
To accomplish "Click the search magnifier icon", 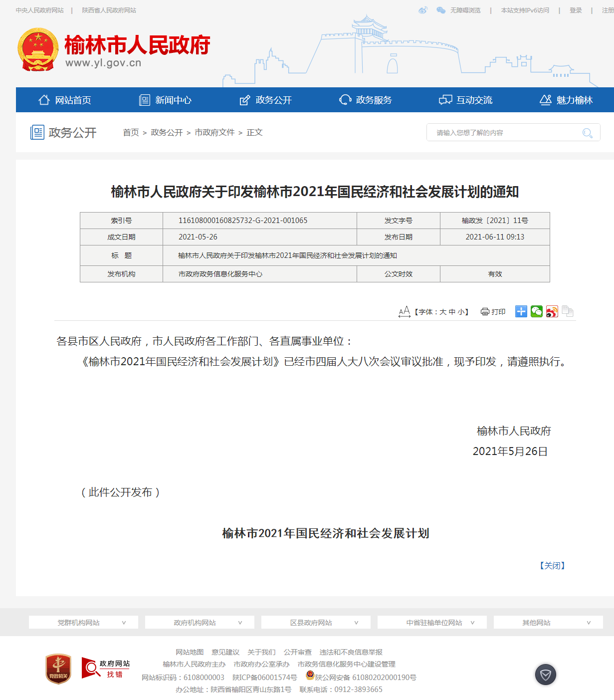I will (587, 133).
